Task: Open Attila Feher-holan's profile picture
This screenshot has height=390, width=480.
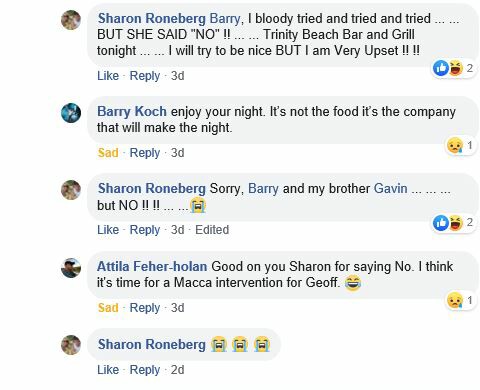Action: click(71, 268)
